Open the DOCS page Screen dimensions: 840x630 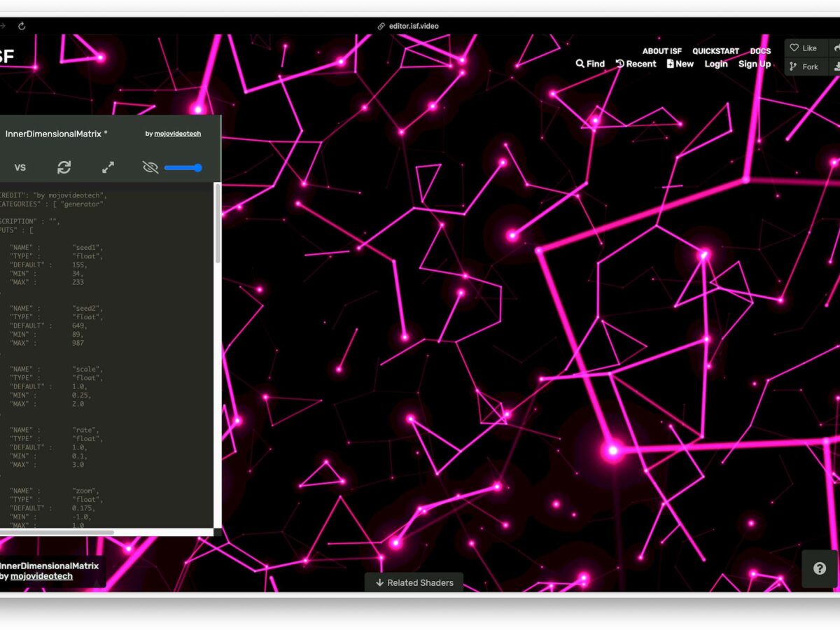[760, 51]
